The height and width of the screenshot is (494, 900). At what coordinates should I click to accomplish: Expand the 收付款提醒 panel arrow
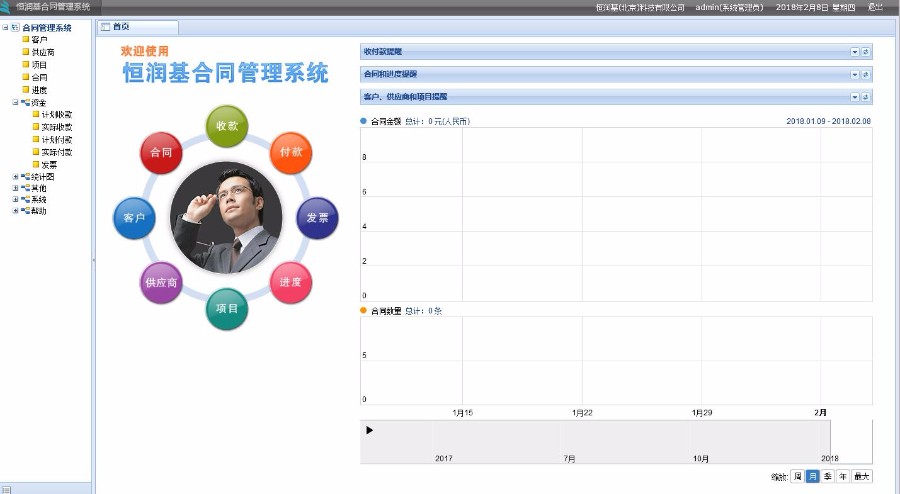point(855,52)
